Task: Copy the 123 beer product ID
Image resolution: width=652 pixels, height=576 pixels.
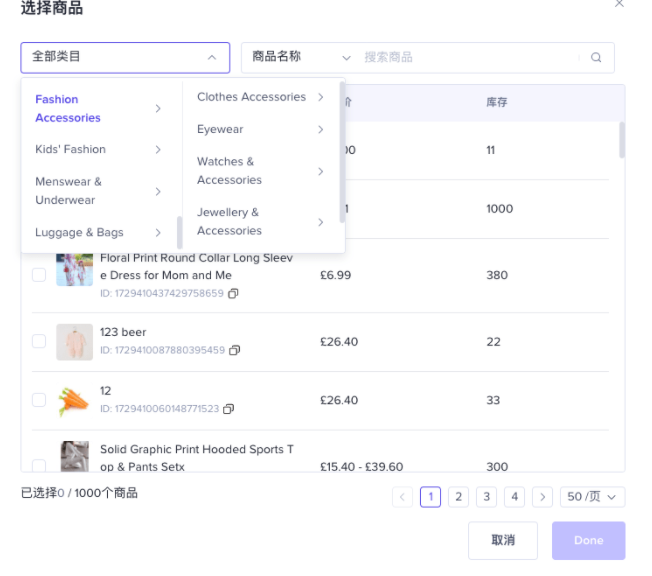Action: (235, 351)
